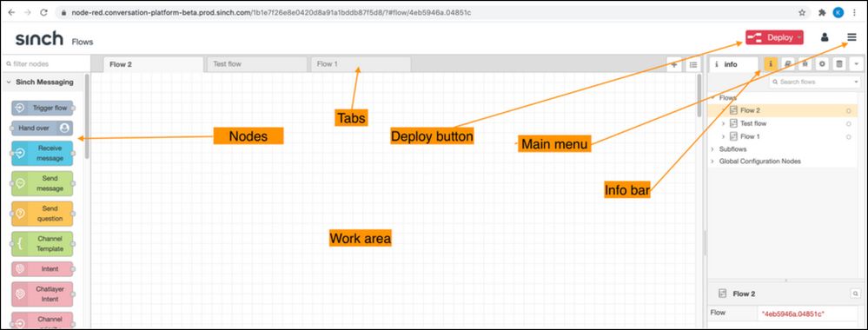
Task: Select the info sidebar tab
Action: click(733, 64)
